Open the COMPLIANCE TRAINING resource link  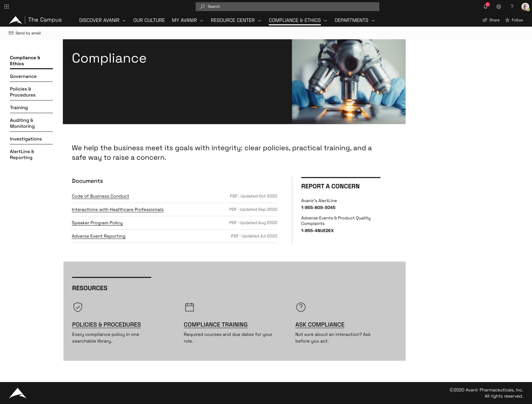click(215, 325)
